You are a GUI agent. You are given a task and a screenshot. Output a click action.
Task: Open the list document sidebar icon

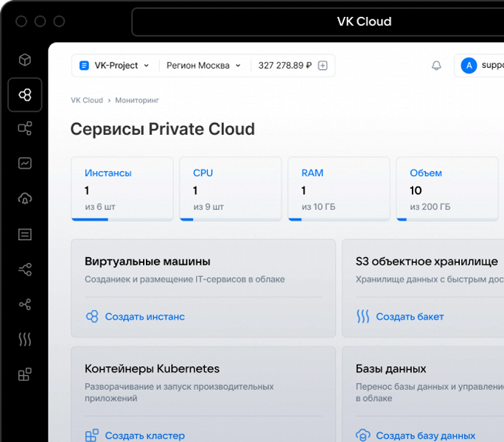click(25, 234)
